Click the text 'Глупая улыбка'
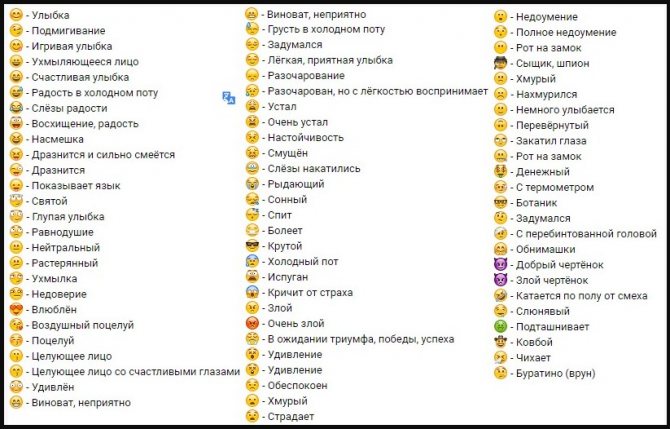 (68, 217)
